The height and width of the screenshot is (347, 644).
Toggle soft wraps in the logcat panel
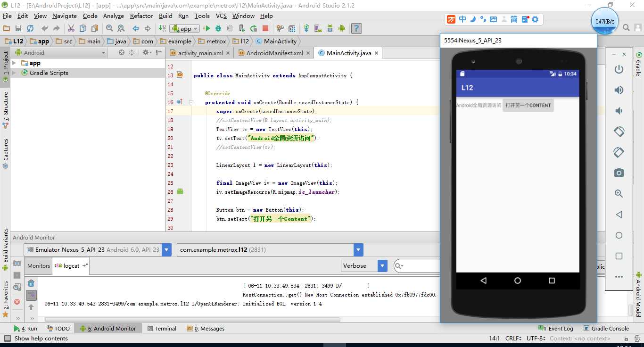tap(31, 296)
